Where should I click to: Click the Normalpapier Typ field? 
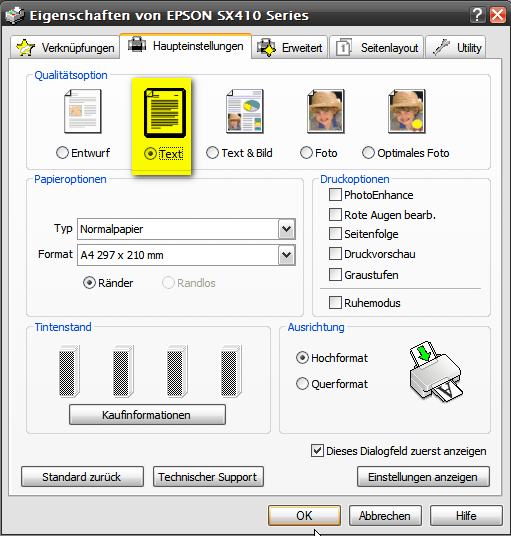click(x=186, y=229)
